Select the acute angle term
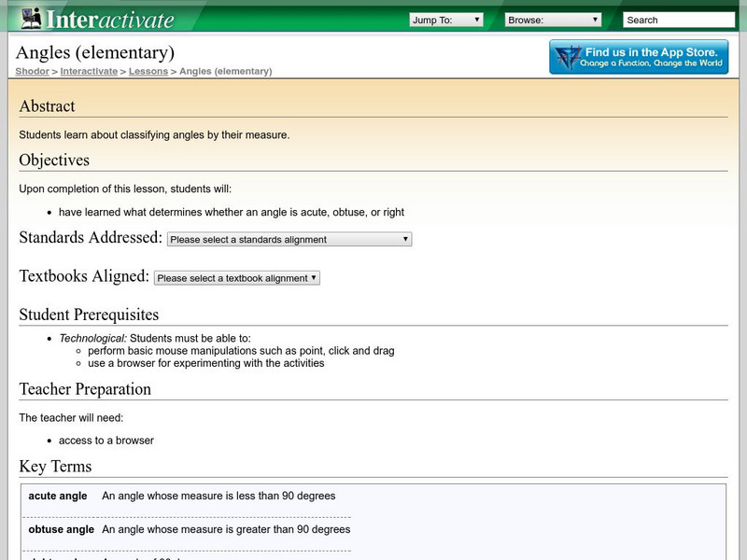747x560 pixels. coord(58,496)
